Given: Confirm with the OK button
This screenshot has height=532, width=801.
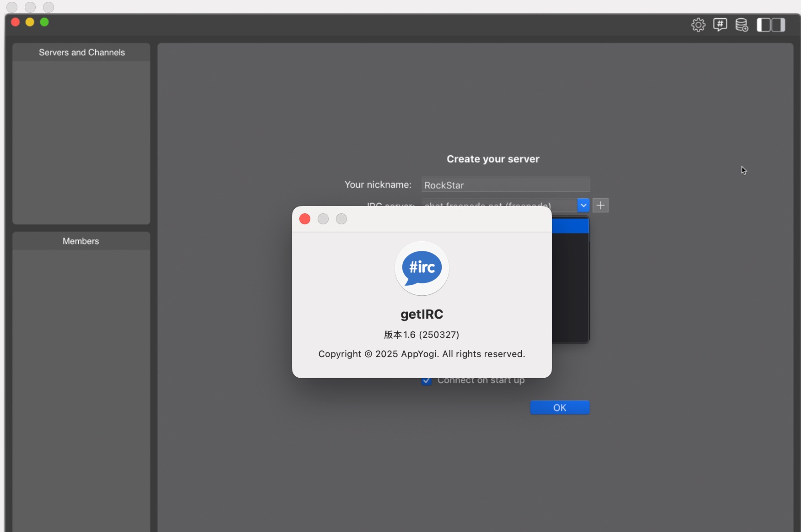Looking at the screenshot, I should (x=560, y=407).
